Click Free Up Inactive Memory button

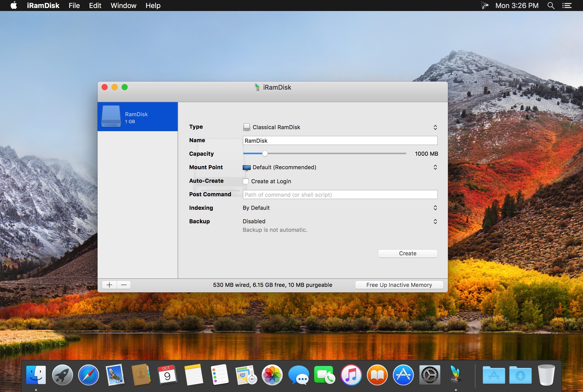[x=399, y=285]
